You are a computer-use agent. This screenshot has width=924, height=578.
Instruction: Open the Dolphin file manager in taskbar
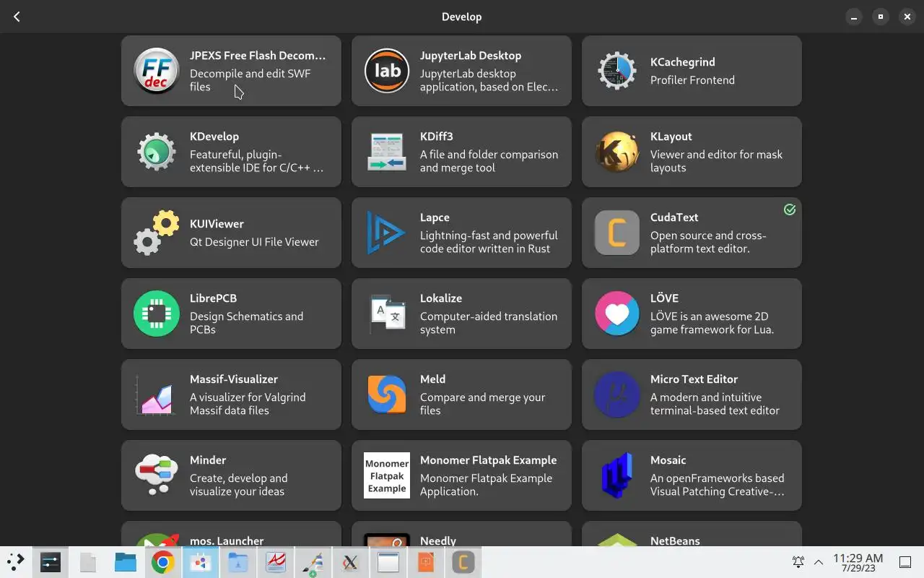pyautogui.click(x=126, y=562)
